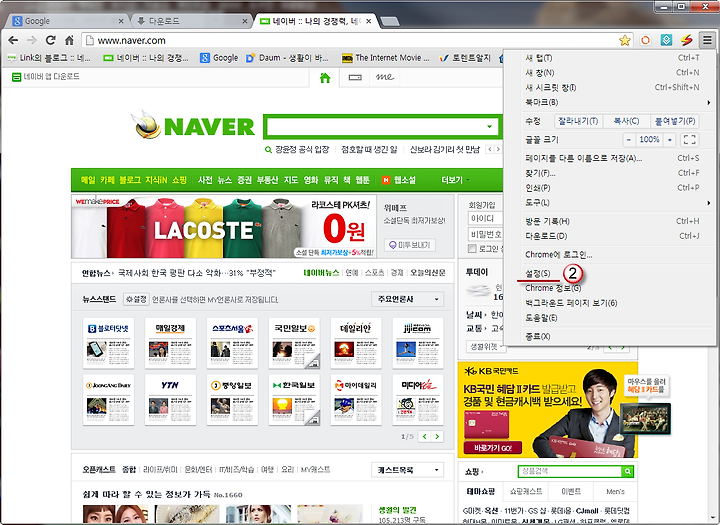
Task: Open the Chrome hamburger menu button
Action: (707, 40)
